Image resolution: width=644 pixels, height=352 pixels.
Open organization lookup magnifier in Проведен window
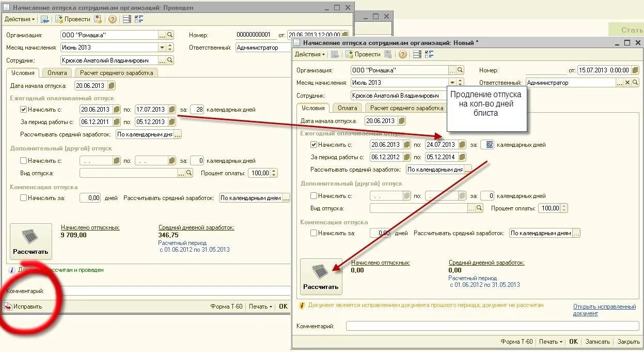point(170,35)
